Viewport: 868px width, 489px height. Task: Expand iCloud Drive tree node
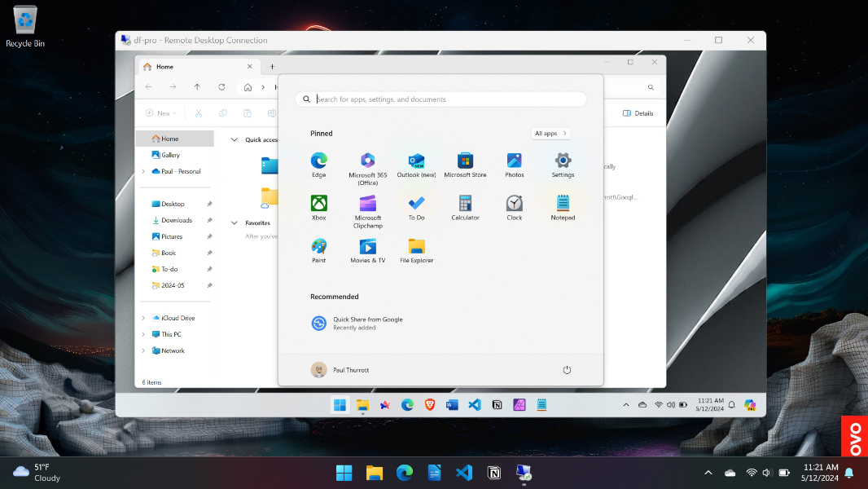[x=144, y=318]
